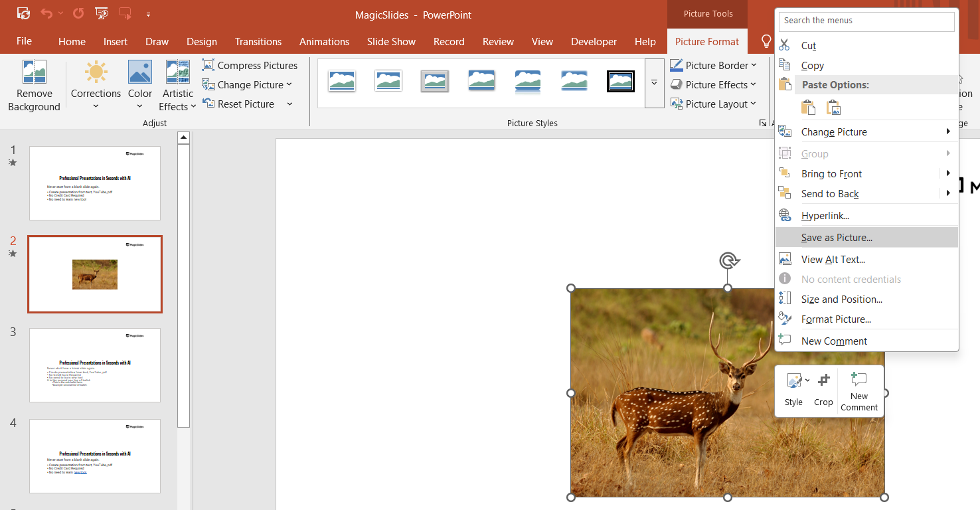
Task: Expand the Picture Styles gallery
Action: coord(654,83)
